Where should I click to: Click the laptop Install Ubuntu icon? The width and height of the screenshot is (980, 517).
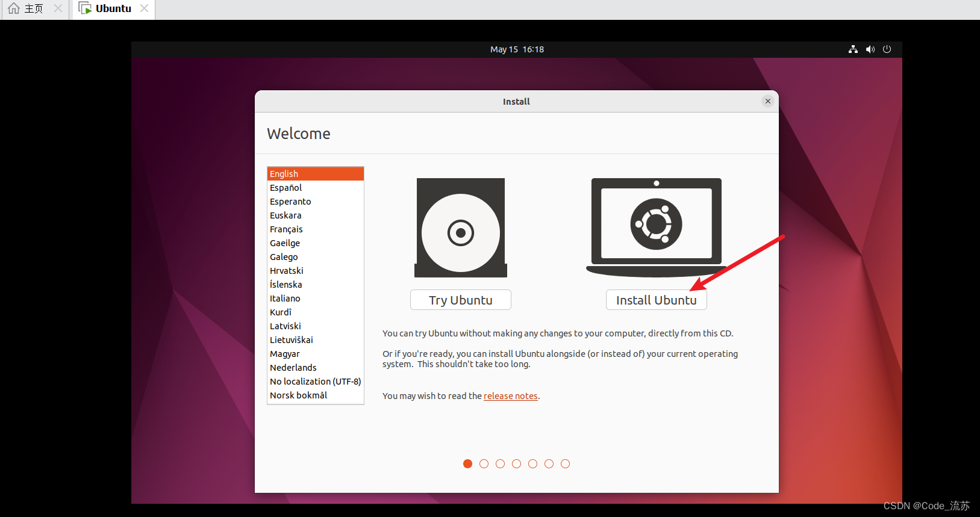click(x=657, y=228)
